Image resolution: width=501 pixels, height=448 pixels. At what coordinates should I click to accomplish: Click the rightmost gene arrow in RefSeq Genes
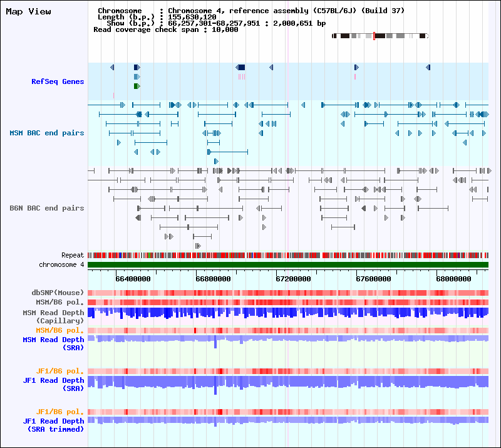click(428, 67)
